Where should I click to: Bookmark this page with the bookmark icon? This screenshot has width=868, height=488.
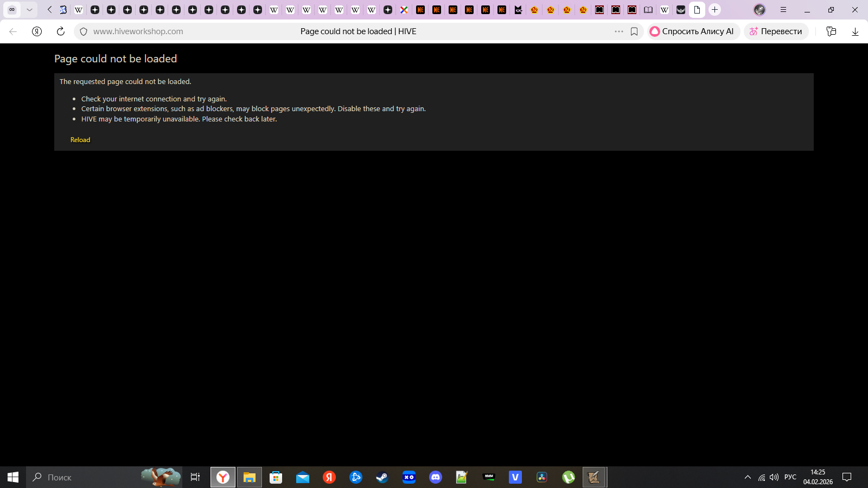tap(634, 31)
